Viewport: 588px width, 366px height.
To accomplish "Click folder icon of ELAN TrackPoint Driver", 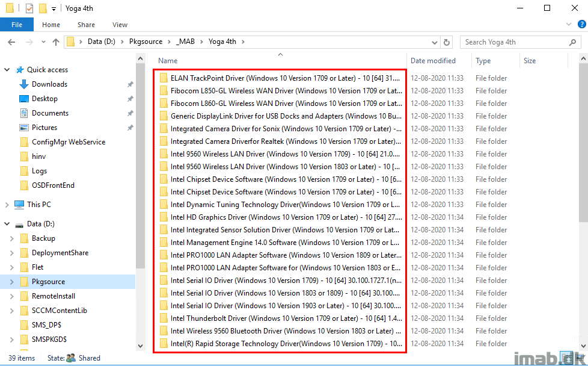I will tap(164, 78).
